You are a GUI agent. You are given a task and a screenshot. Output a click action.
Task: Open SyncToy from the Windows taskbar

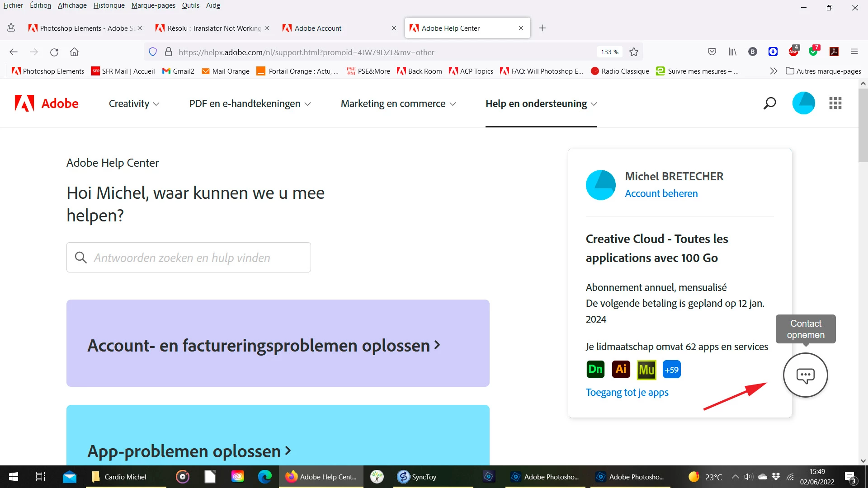click(x=417, y=477)
